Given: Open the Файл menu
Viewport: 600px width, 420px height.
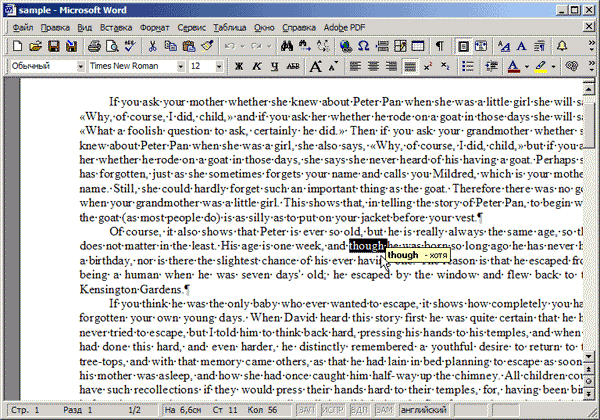Looking at the screenshot, I should coord(23,28).
